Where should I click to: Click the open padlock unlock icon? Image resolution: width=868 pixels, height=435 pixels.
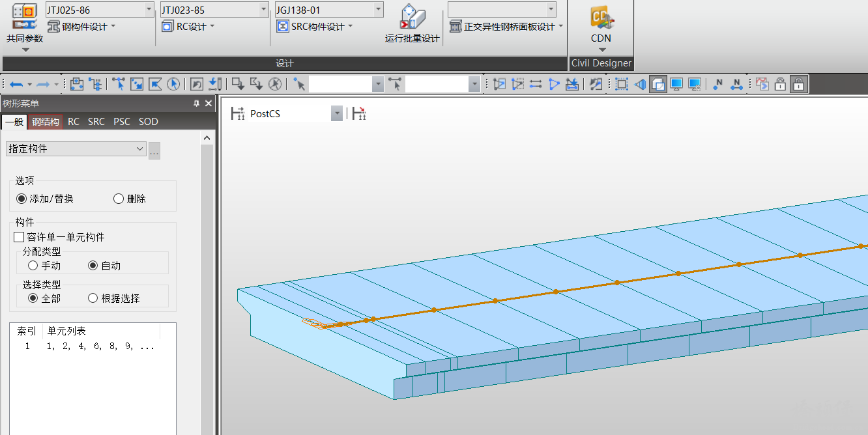tap(780, 84)
